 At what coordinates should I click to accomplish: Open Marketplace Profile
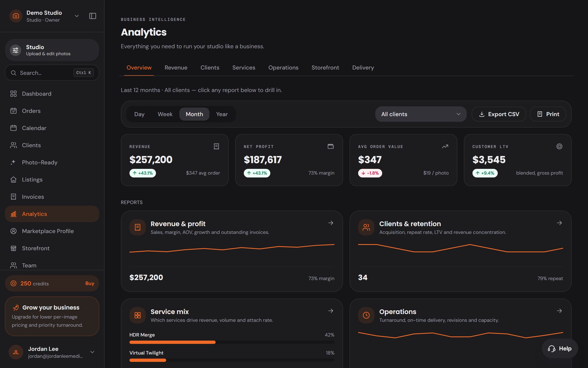click(x=52, y=231)
